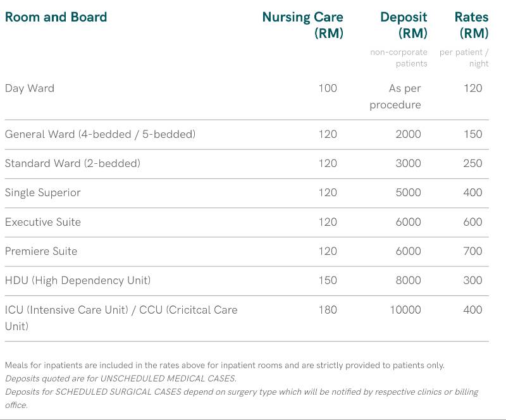Click the HDU (High Dependency Unit) label
The image size is (506, 420).
(x=78, y=280)
